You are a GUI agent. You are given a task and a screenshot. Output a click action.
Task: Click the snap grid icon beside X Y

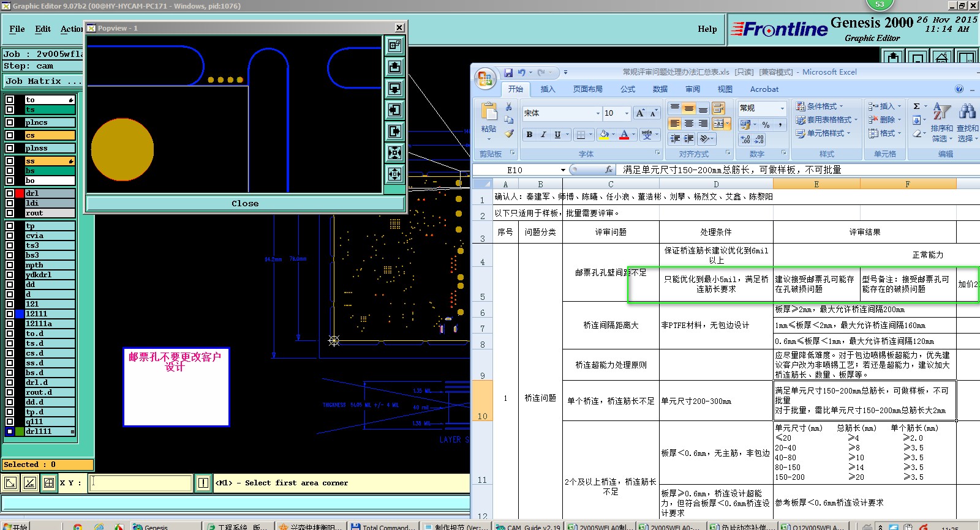[49, 483]
